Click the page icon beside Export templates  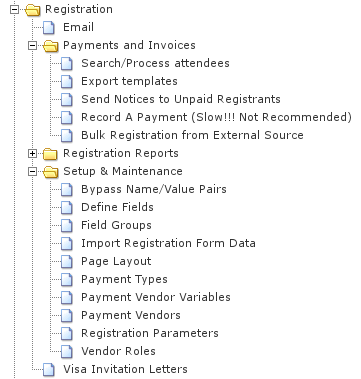click(x=67, y=82)
